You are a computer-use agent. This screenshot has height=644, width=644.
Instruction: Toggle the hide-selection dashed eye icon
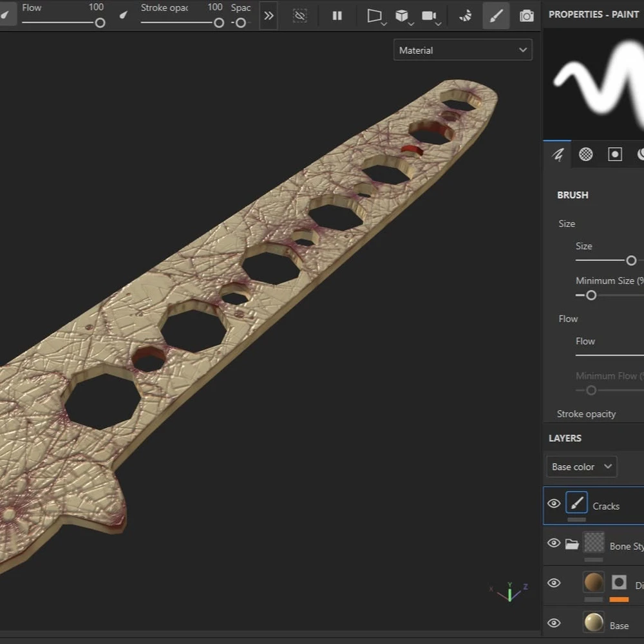pyautogui.click(x=300, y=16)
